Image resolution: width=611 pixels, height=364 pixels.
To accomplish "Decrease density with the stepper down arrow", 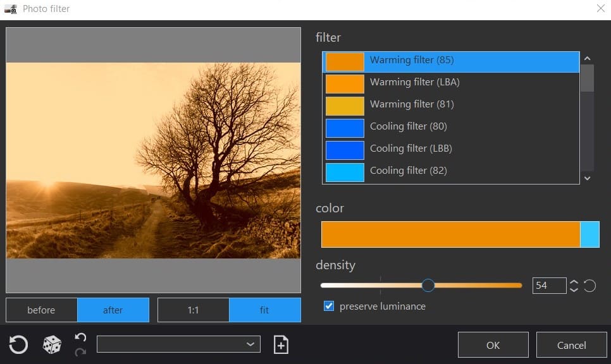I will pyautogui.click(x=574, y=289).
